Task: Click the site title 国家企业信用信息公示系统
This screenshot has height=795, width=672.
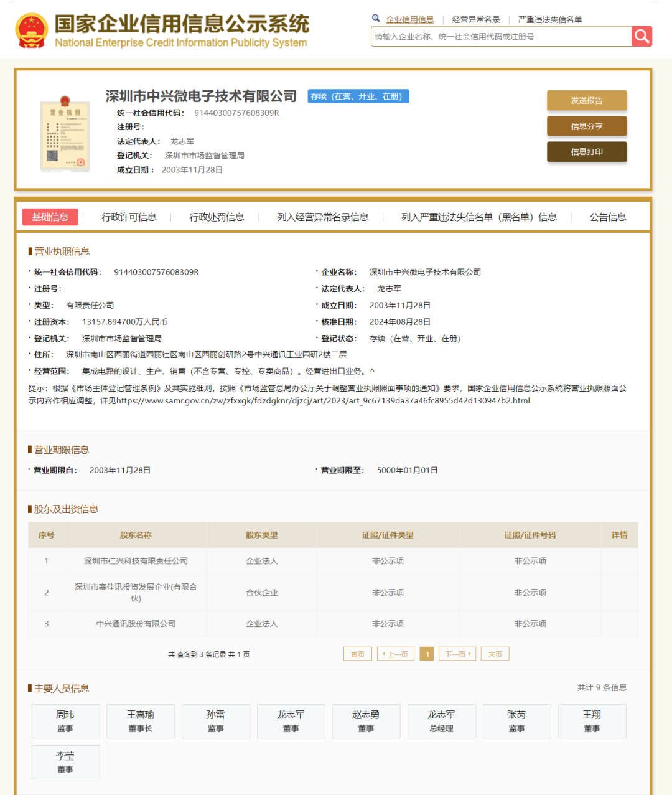Action: point(182,24)
